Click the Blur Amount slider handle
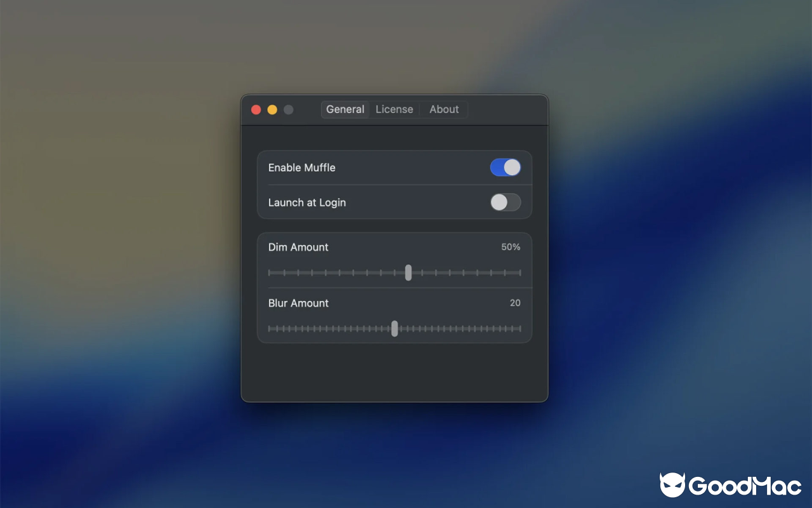The height and width of the screenshot is (508, 812). [x=395, y=329]
